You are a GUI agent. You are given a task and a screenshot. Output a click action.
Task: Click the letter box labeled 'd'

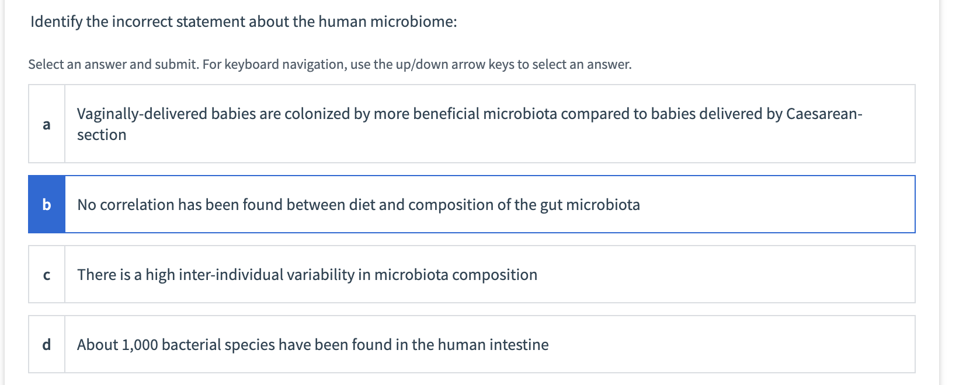coord(47,344)
